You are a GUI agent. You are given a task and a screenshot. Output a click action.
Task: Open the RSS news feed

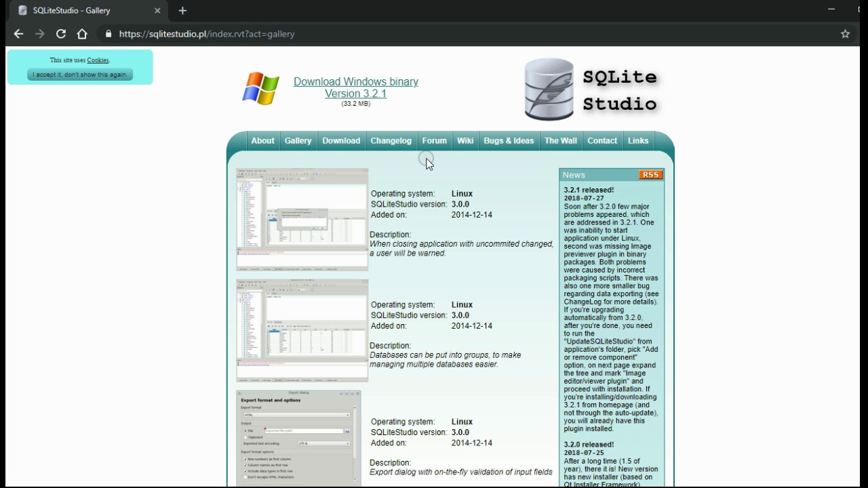650,175
